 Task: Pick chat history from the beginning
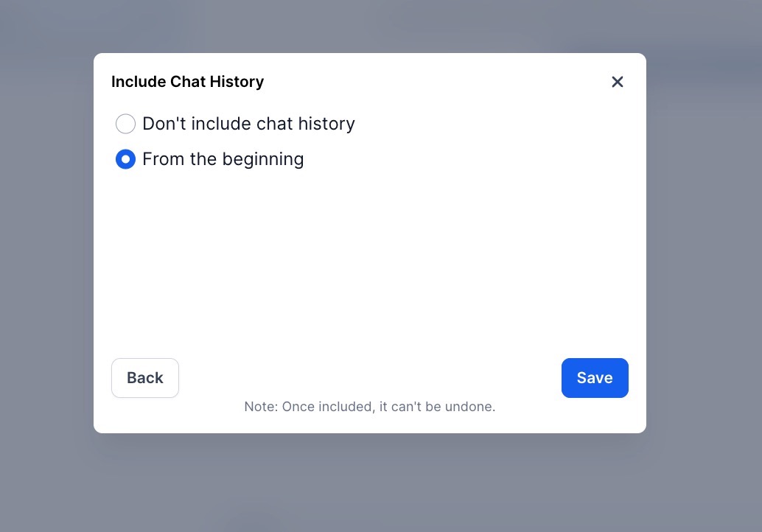coord(126,159)
